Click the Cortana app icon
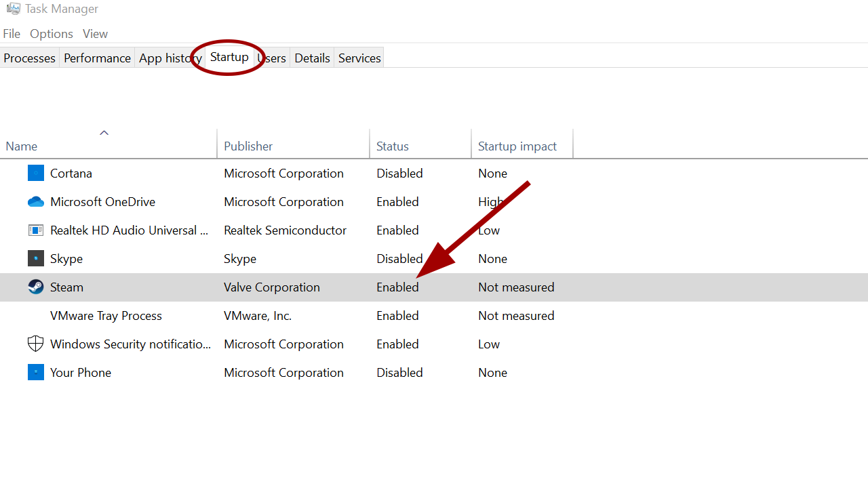Screen dimensions: 868x488 (x=36, y=174)
